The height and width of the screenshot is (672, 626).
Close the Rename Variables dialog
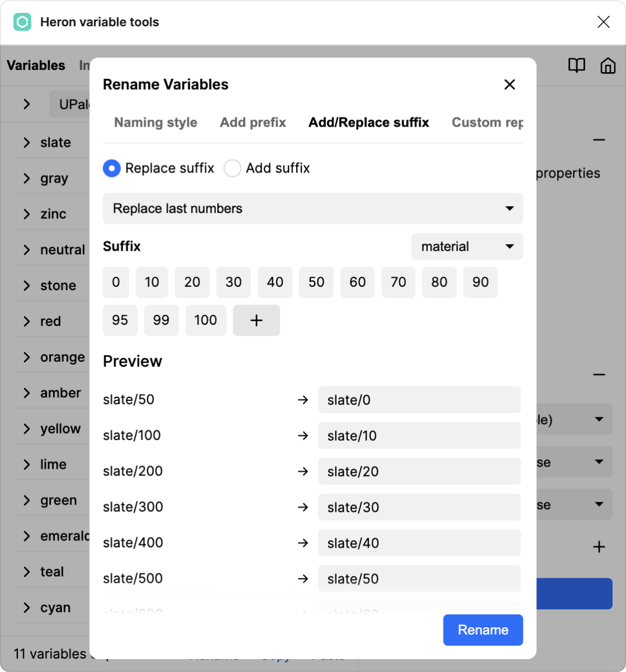click(509, 85)
